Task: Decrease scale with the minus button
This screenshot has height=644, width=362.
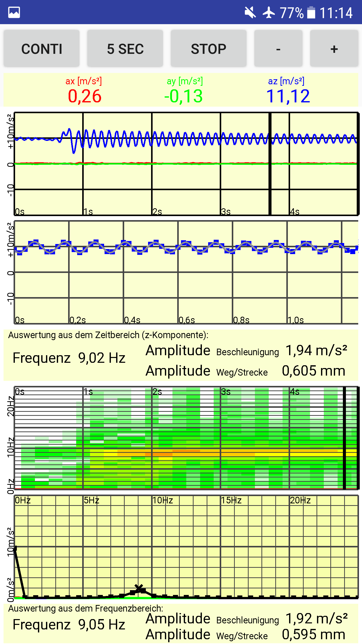Action: (278, 49)
